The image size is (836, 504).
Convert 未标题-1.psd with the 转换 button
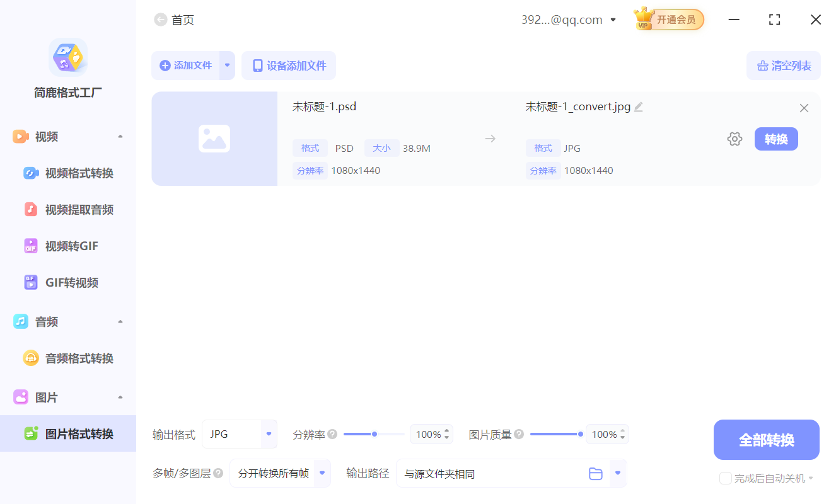776,139
